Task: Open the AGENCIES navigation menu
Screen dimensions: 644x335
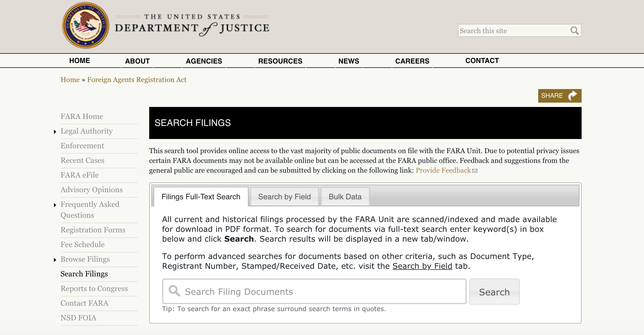Action: tap(204, 61)
